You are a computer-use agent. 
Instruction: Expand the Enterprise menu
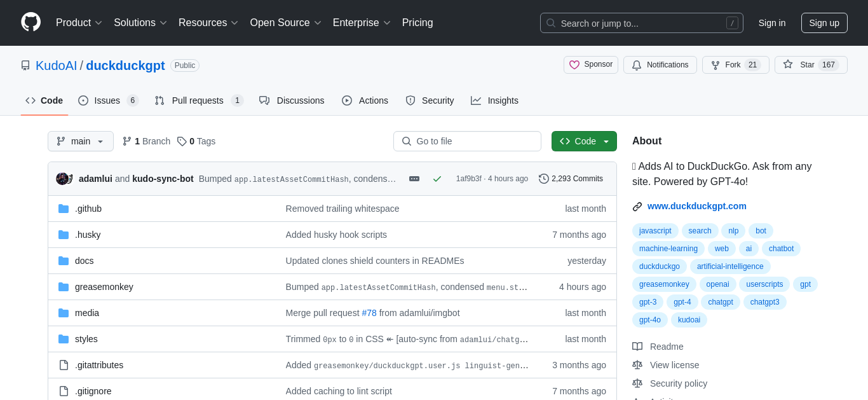(x=362, y=23)
